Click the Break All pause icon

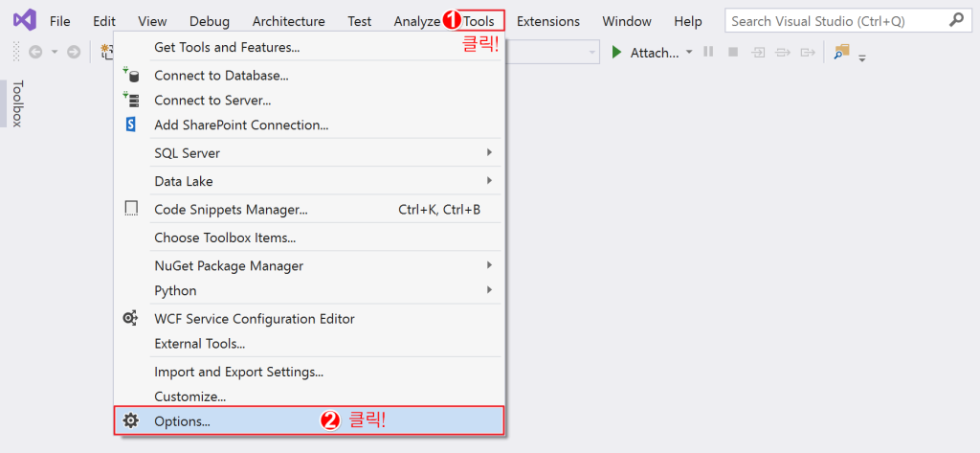708,52
